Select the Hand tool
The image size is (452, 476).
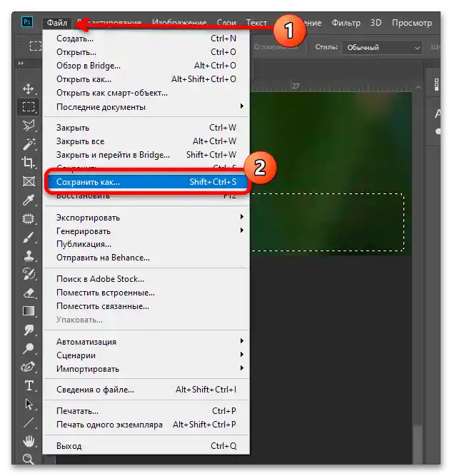click(29, 441)
